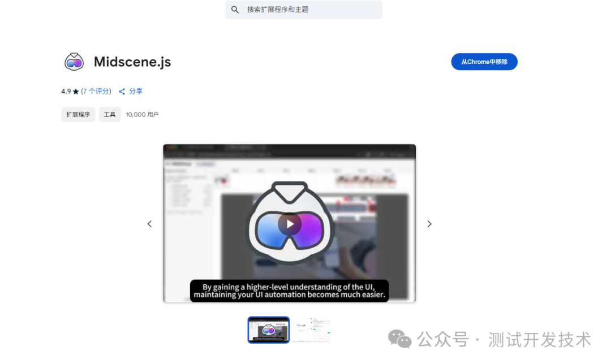Click the 公众号 测试开发技术 watermark text
Viewport: 611px width, 364px height.
[504, 340]
